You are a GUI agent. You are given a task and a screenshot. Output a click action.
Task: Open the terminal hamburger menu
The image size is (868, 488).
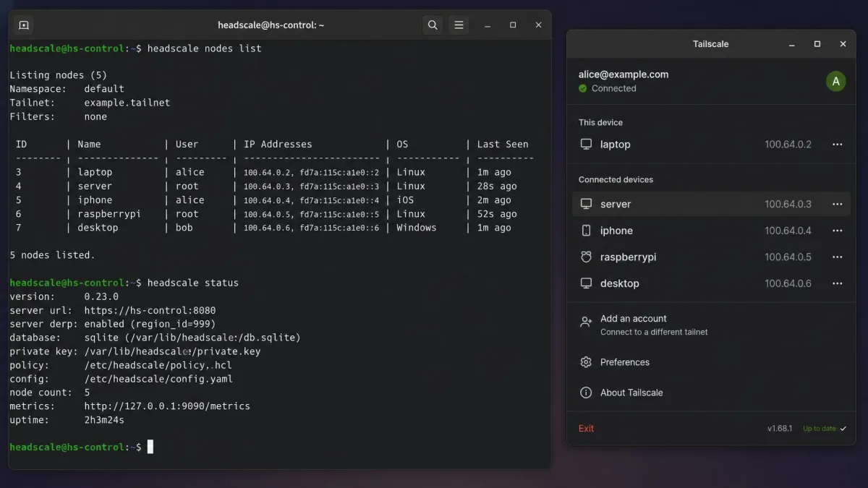click(x=459, y=25)
